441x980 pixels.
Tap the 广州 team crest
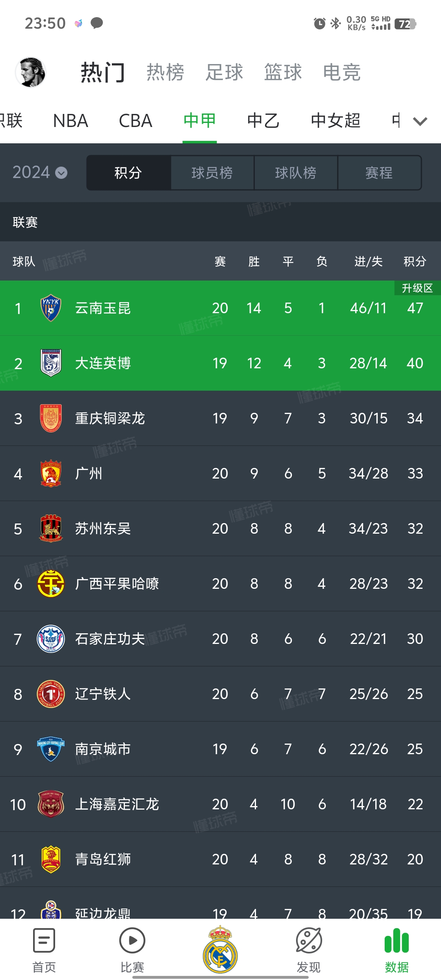pyautogui.click(x=51, y=473)
